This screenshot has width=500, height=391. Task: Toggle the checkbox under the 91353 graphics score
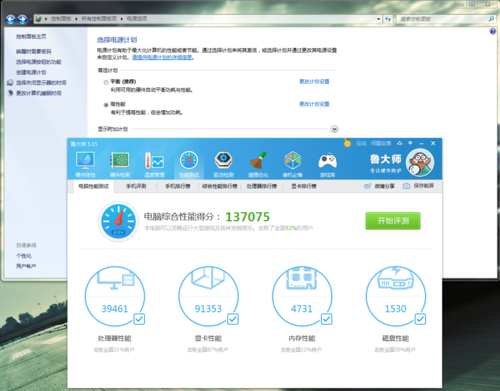point(233,319)
